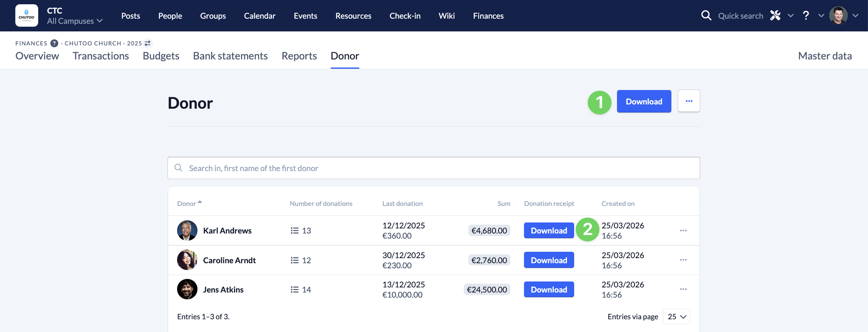Image resolution: width=868 pixels, height=332 pixels.
Task: Click the ChuToo church logo
Action: click(27, 16)
